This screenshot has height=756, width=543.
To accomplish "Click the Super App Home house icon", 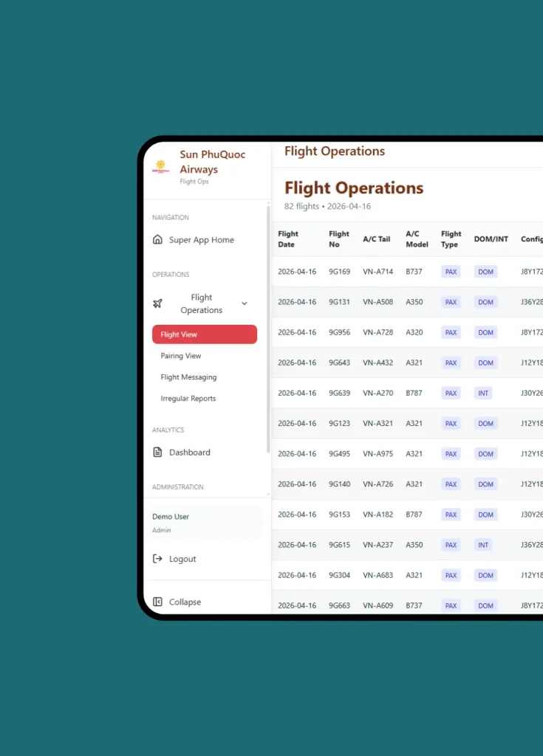I will click(x=157, y=240).
